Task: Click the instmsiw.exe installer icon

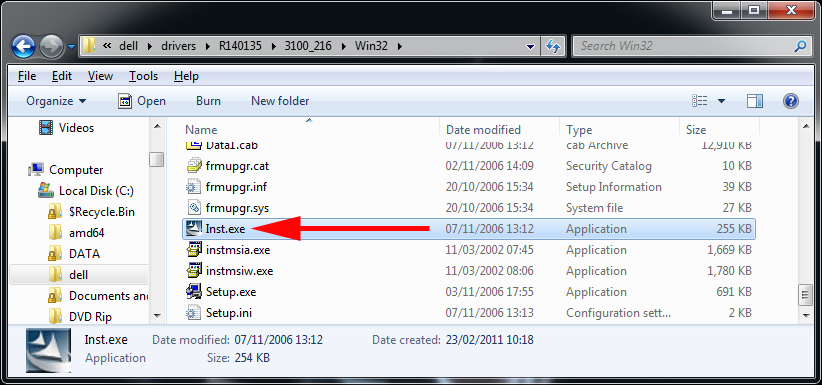Action: pos(194,271)
